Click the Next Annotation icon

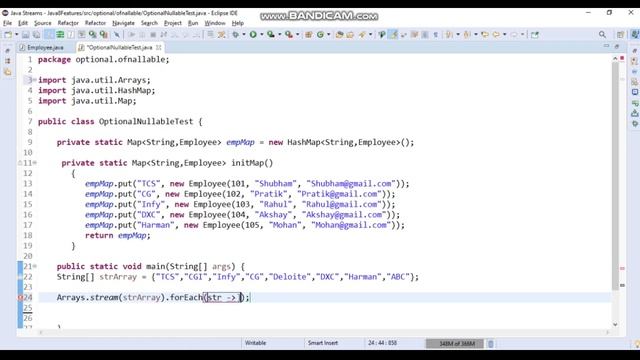[x=449, y=35]
